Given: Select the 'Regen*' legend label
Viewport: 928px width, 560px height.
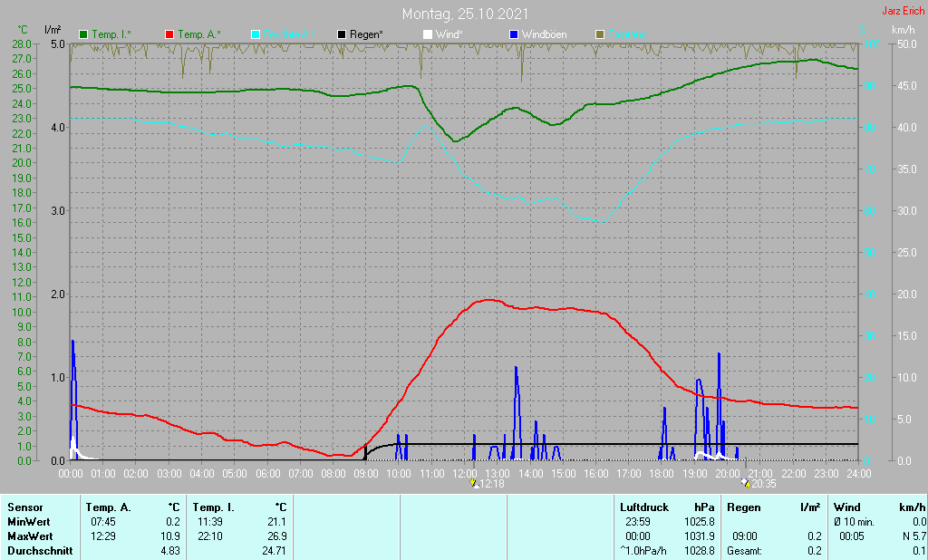Looking at the screenshot, I should (366, 34).
